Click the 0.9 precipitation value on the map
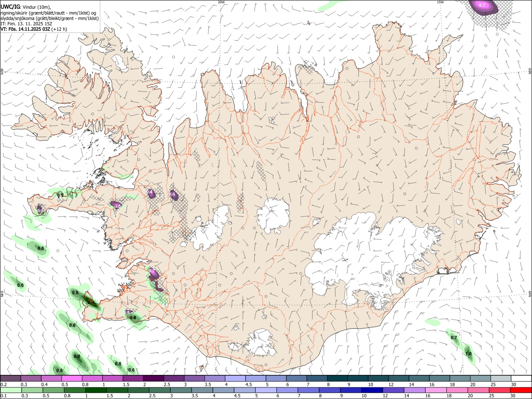 [x=77, y=356]
